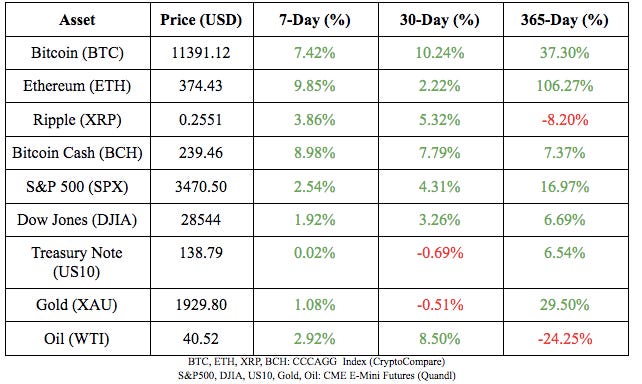Click the Gold (XAU) row label
The height and width of the screenshot is (384, 642).
77,305
